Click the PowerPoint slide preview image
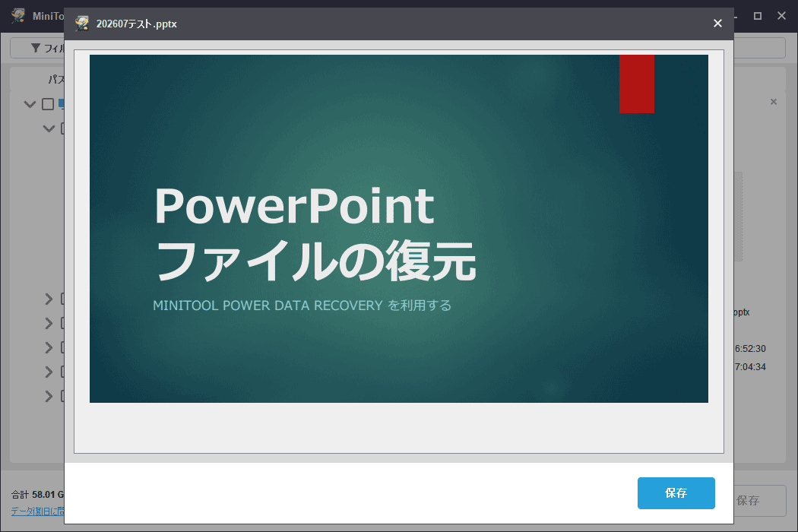 coord(398,229)
